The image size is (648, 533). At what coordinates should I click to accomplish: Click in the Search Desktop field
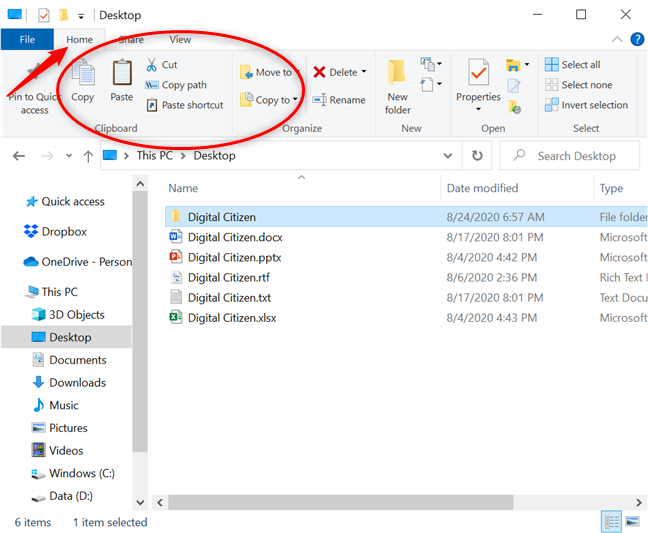[569, 155]
